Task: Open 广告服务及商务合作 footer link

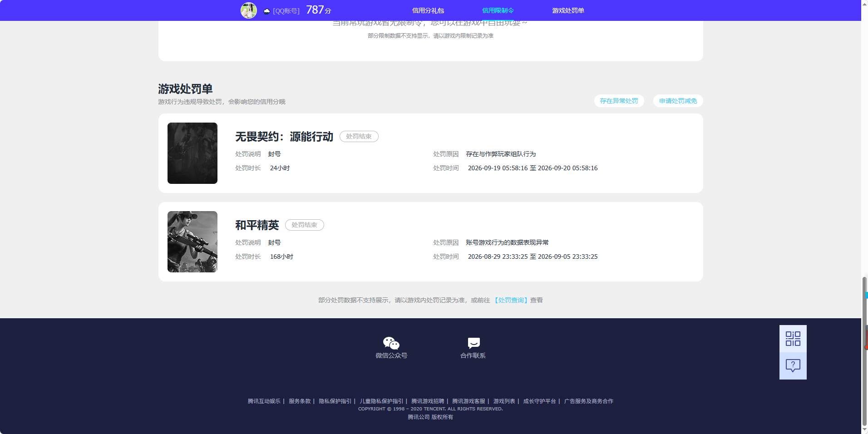Action: [x=589, y=401]
